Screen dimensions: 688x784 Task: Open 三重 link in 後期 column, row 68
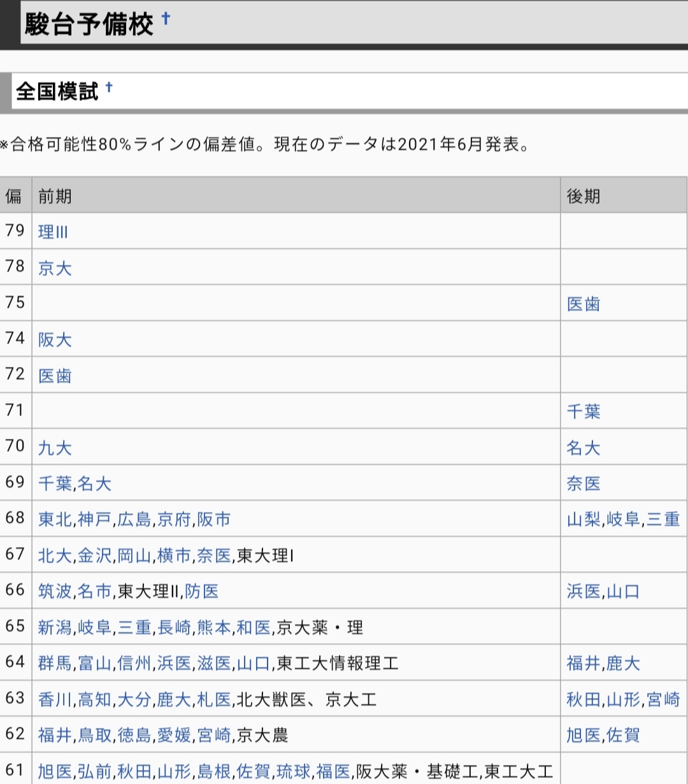click(663, 519)
